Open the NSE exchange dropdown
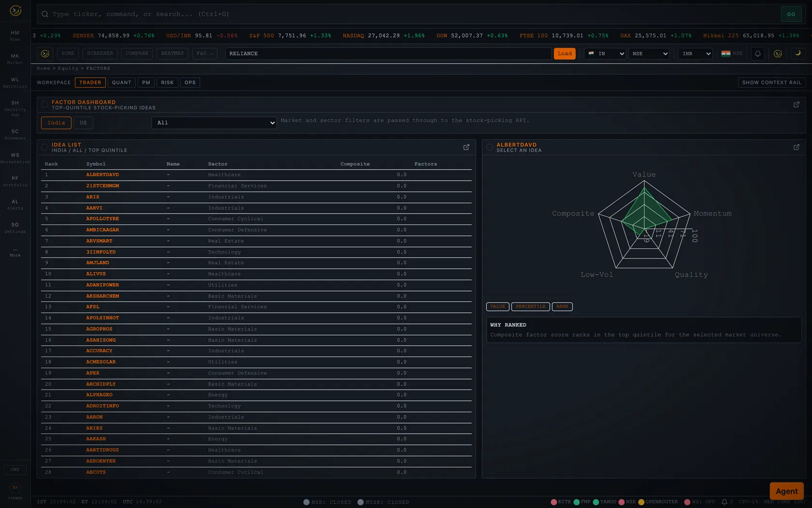Screen dimensions: 812x508 tap(650, 54)
